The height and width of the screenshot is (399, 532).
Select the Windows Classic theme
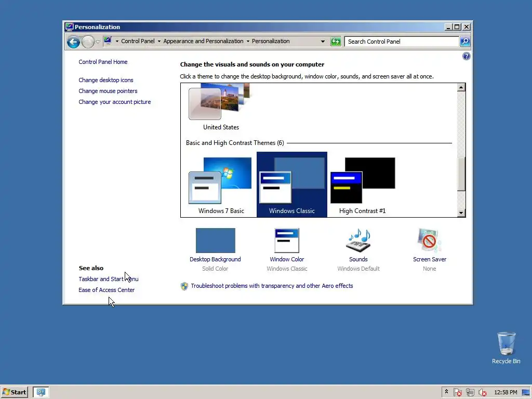(292, 184)
